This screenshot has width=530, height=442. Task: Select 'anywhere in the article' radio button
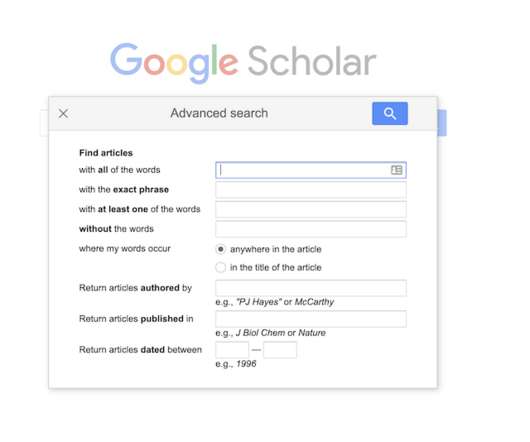pos(220,249)
